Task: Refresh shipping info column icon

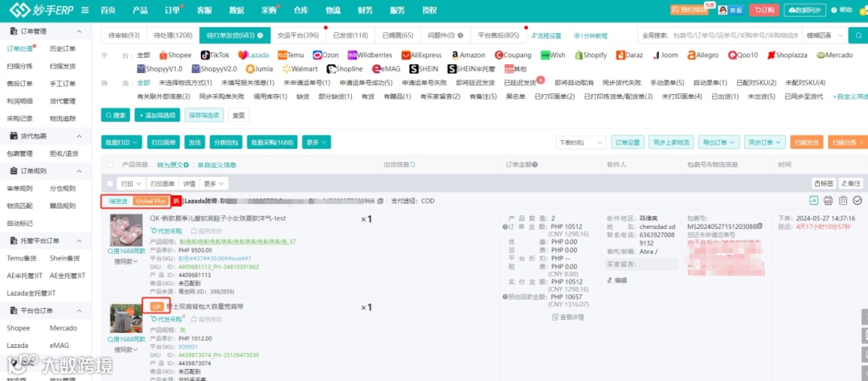Action: [x=412, y=165]
